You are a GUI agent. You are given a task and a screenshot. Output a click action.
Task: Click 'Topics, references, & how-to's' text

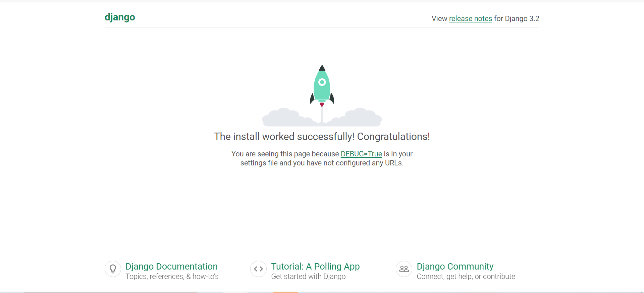click(172, 277)
